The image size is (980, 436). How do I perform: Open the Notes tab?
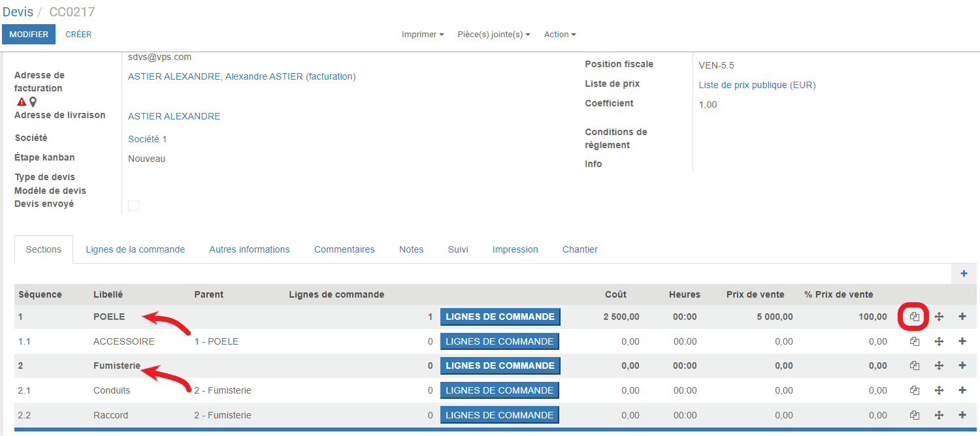point(412,249)
